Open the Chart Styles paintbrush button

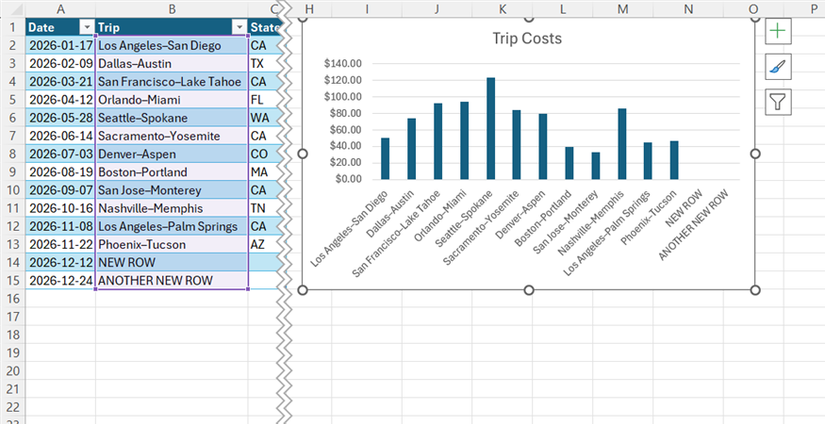778,67
